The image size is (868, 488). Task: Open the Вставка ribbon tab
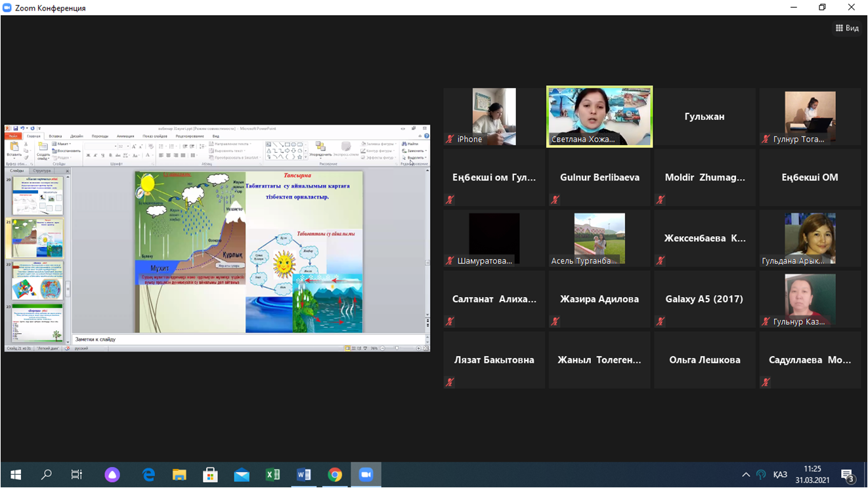pyautogui.click(x=55, y=136)
